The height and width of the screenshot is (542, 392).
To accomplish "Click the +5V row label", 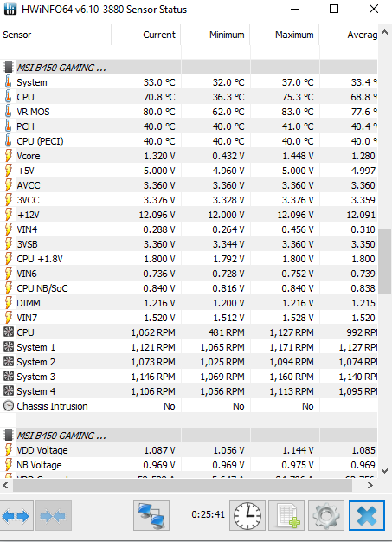I will pyautogui.click(x=26, y=171).
